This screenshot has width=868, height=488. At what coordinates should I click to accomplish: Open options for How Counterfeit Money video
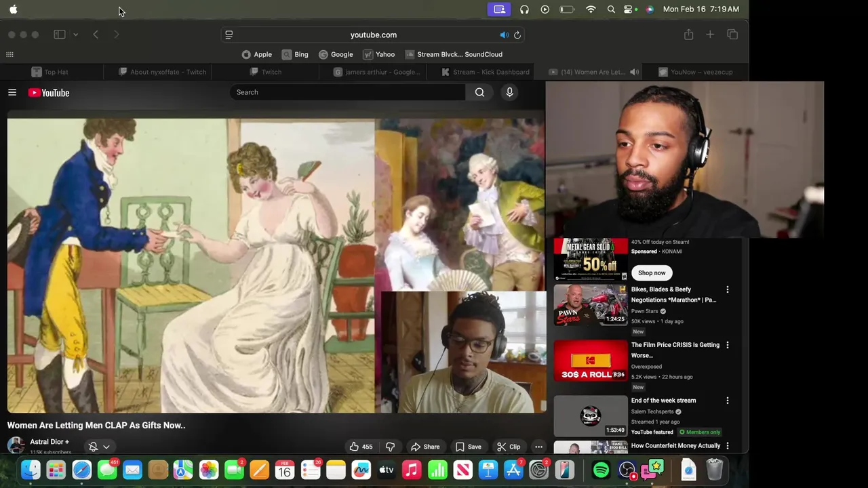coord(728,446)
